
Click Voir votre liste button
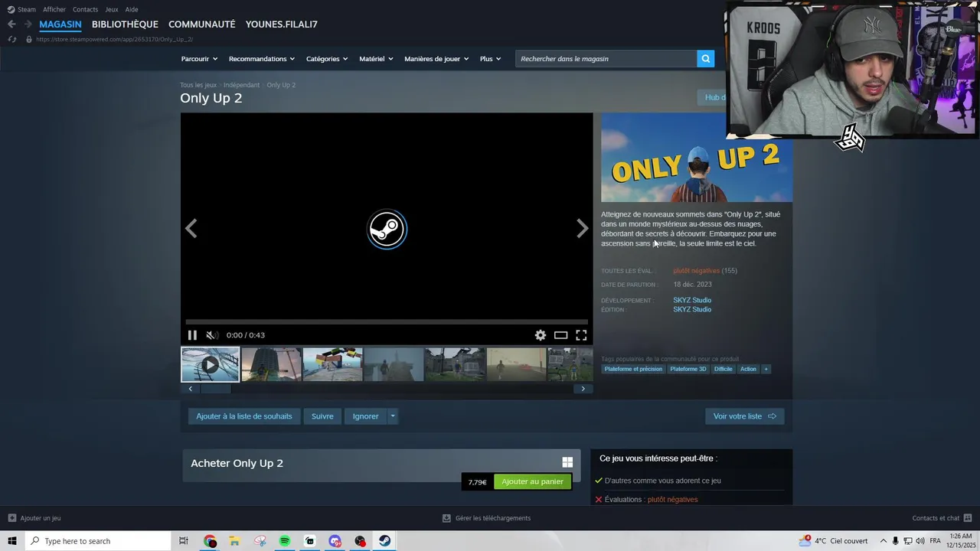[x=744, y=416]
